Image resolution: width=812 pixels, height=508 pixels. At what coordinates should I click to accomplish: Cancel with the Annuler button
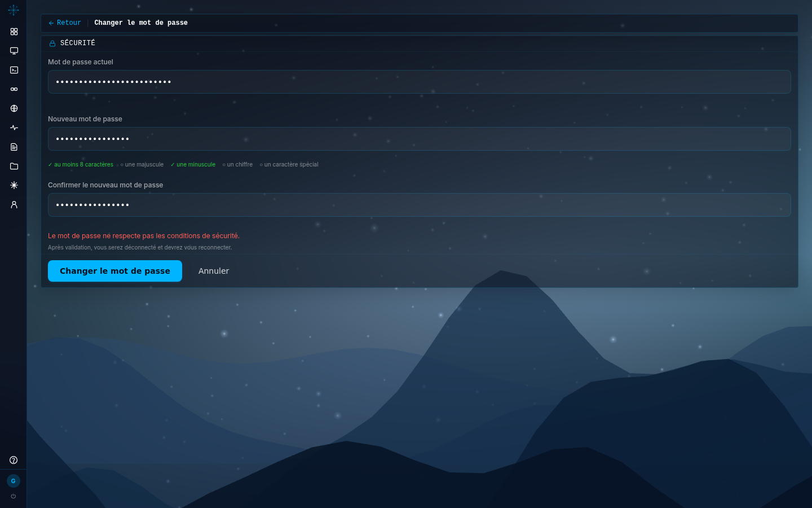(214, 271)
